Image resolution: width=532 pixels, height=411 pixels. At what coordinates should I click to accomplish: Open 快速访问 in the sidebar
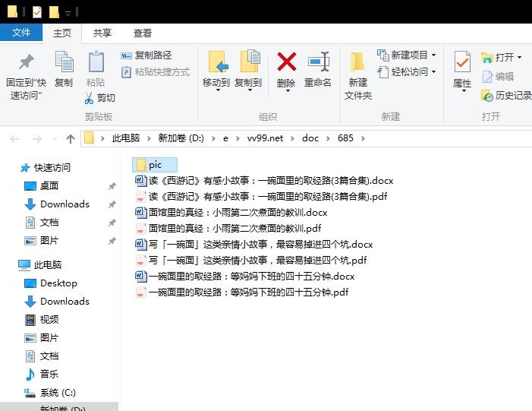point(45,167)
